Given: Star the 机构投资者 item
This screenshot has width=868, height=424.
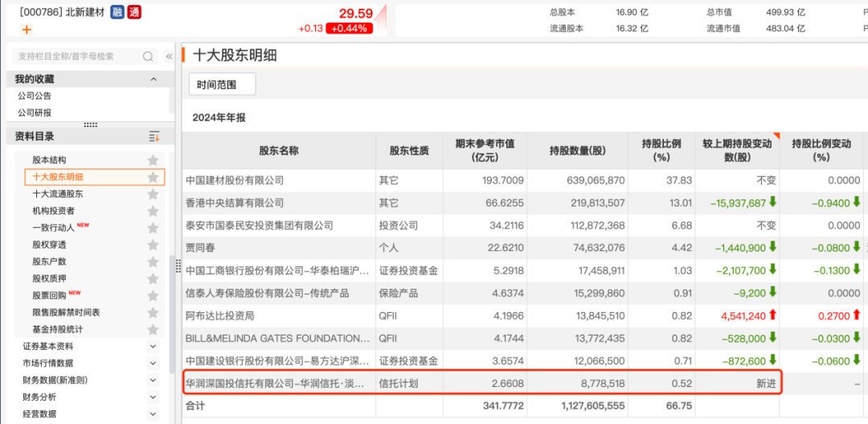Looking at the screenshot, I should pyautogui.click(x=153, y=211).
